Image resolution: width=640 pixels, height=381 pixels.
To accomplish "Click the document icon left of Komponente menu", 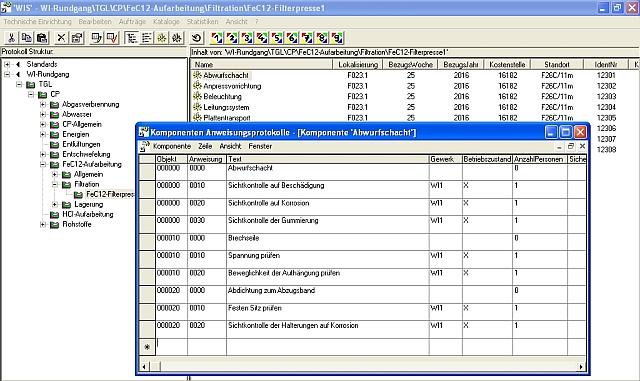I will click(x=144, y=146).
